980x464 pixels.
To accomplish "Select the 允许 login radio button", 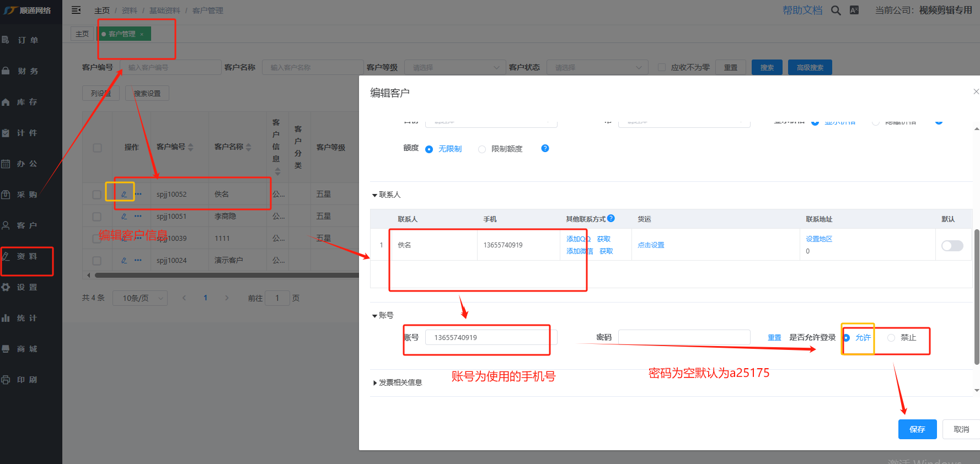I will [847, 338].
